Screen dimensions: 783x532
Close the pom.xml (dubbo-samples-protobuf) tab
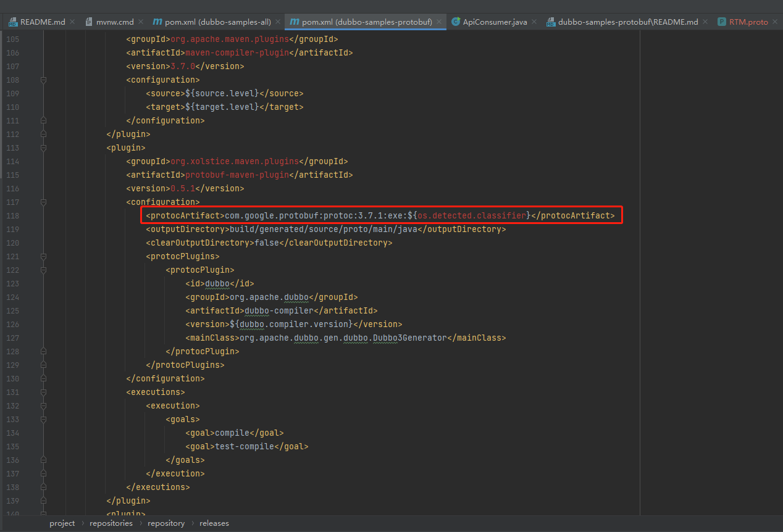(x=440, y=22)
